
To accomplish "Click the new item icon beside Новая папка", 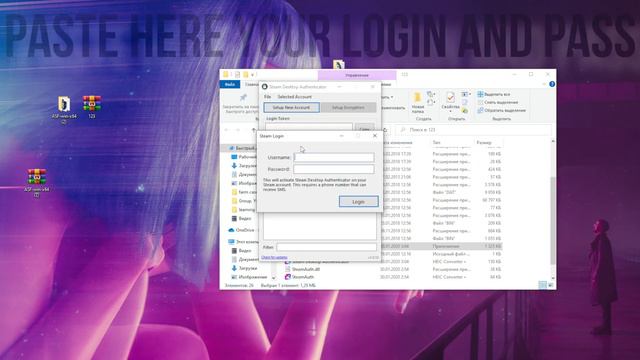I will [x=431, y=94].
